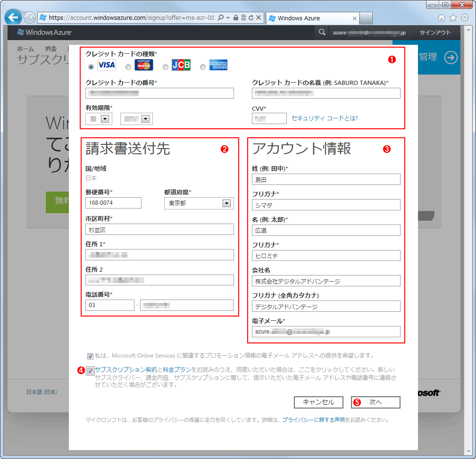Click the キャンセル button
This screenshot has height=459, width=476.
pos(318,402)
